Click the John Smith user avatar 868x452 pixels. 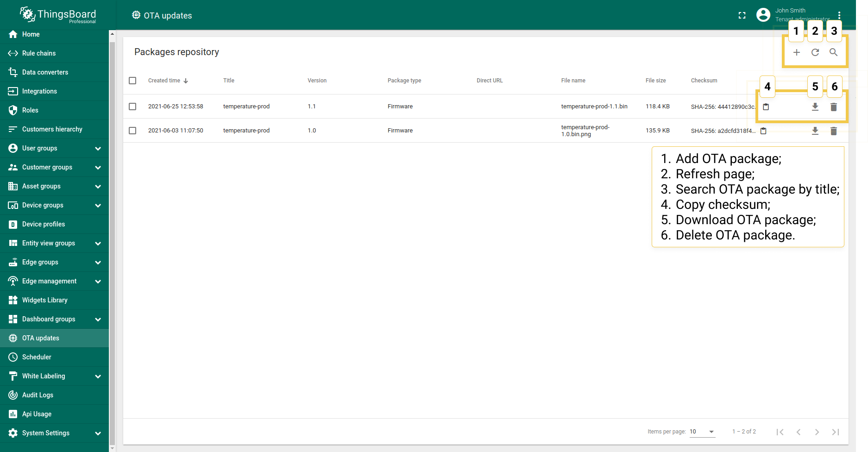tap(763, 15)
